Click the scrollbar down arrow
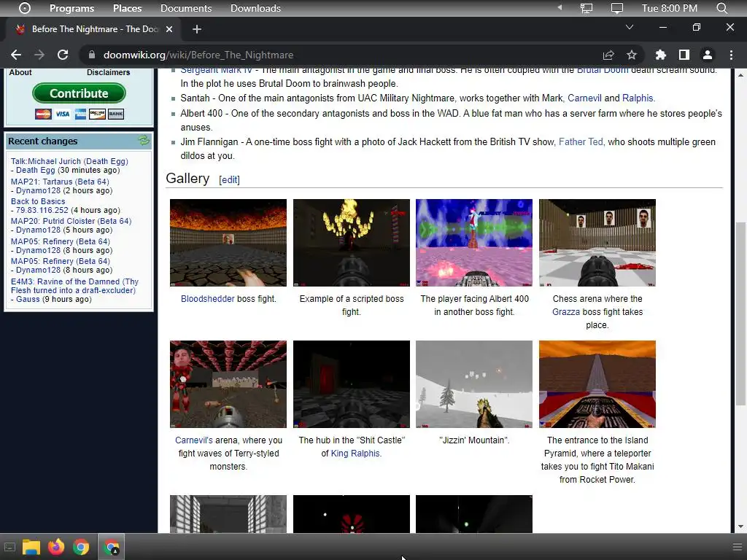Viewport: 747px width, 560px height. point(740,526)
